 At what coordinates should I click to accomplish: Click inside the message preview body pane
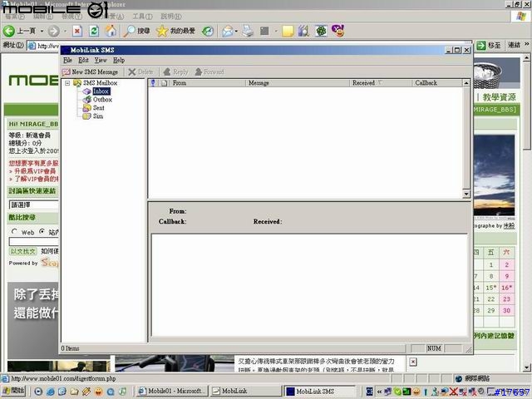tap(309, 285)
